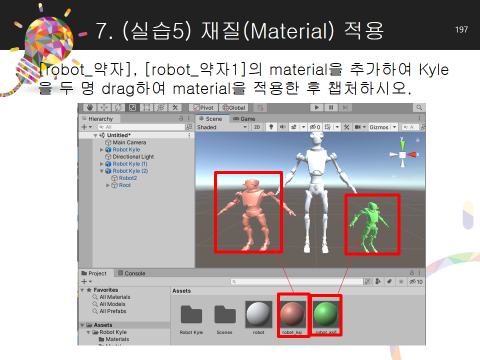480x360 pixels.
Task: Open scene camera settings icon
Action: pos(358,127)
